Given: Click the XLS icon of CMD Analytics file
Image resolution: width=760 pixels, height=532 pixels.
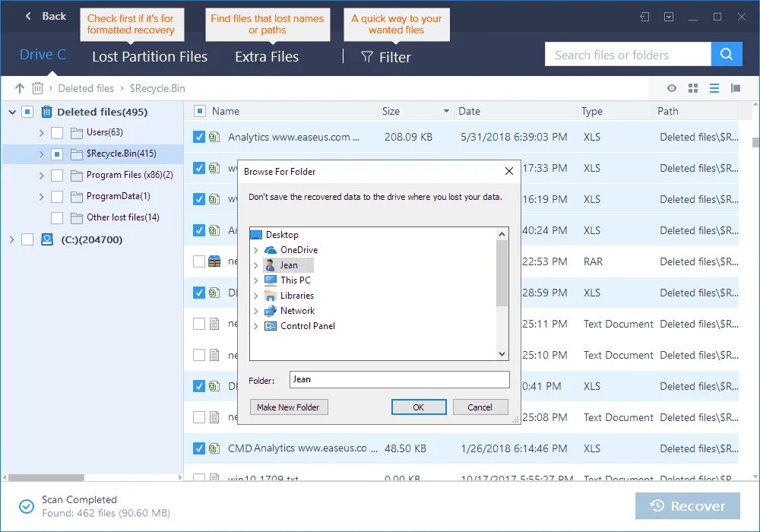Looking at the screenshot, I should pyautogui.click(x=214, y=448).
